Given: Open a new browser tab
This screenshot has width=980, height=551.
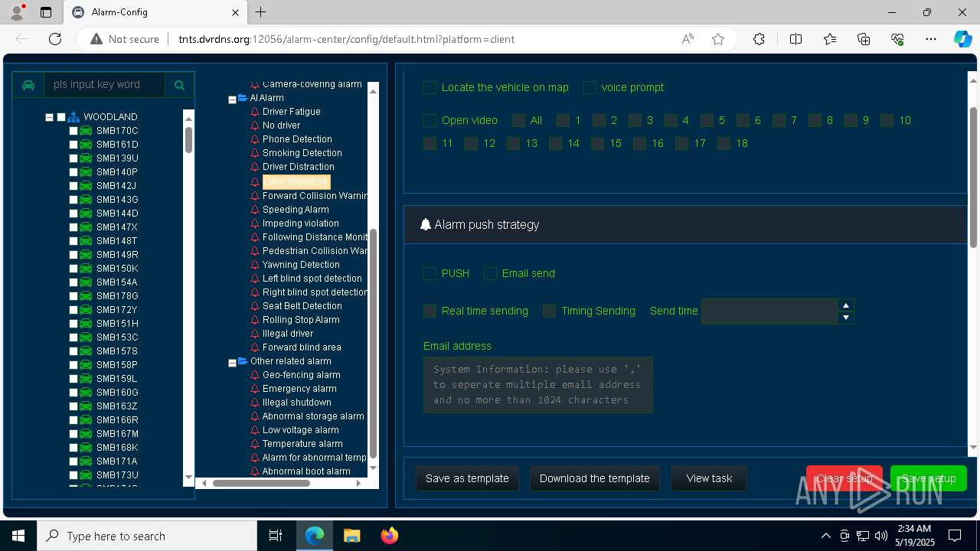Looking at the screenshot, I should 261,12.
